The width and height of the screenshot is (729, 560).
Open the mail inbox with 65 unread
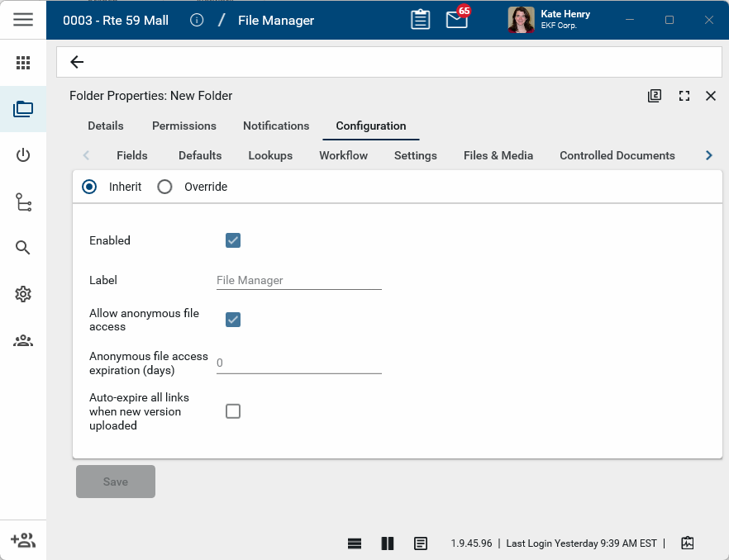457,20
